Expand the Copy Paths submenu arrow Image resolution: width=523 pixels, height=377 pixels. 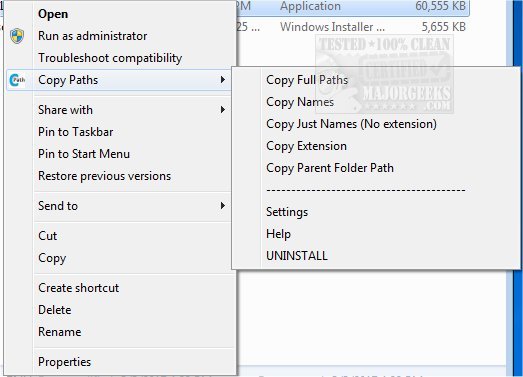[x=222, y=80]
